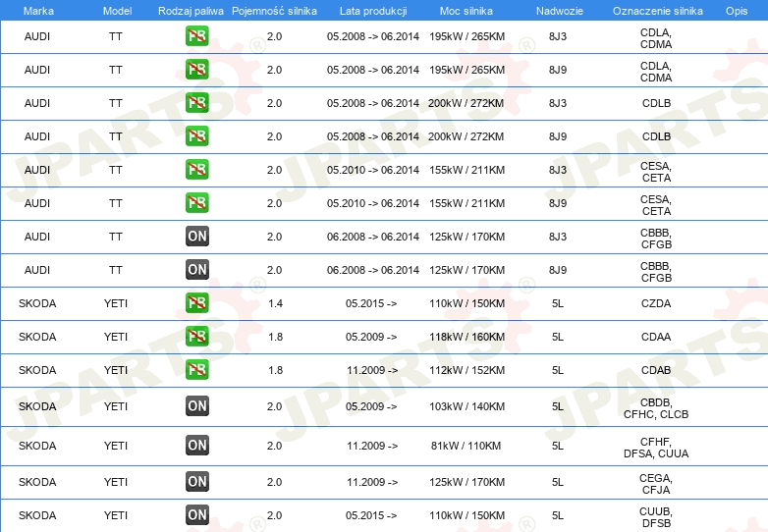Select the 112kW / 152KM cell
The height and width of the screenshot is (532, 768).
click(x=466, y=370)
